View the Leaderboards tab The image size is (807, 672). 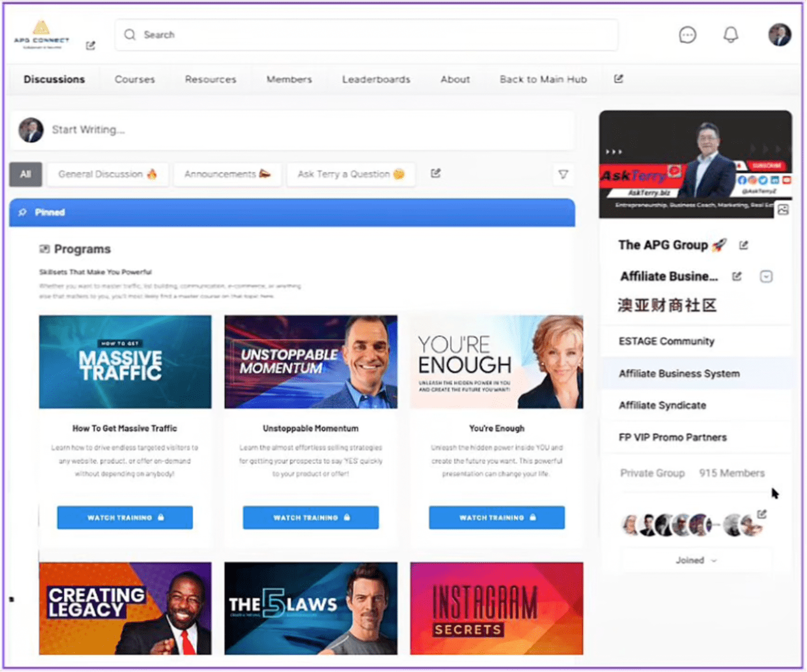pos(376,80)
